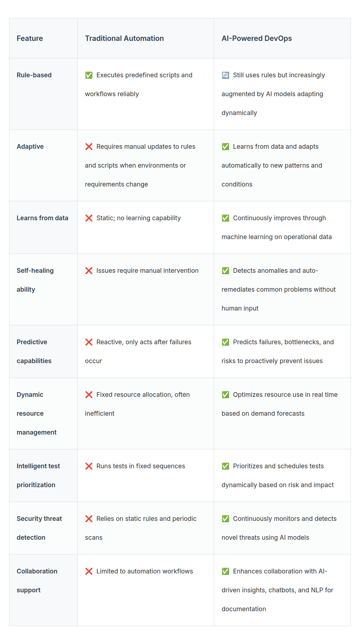Click red X beside 'Reactive, only acts'
Image resolution: width=360 pixels, height=644 pixels.
89,342
